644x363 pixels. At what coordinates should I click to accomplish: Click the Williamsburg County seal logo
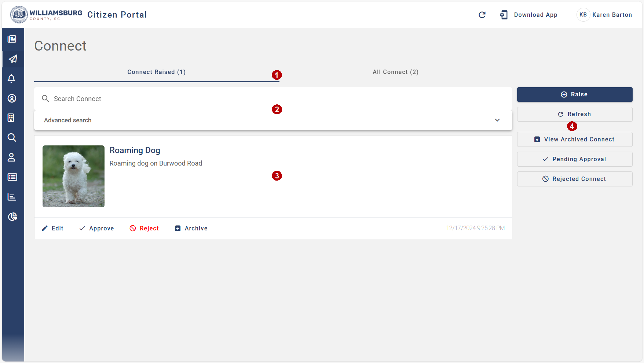19,15
